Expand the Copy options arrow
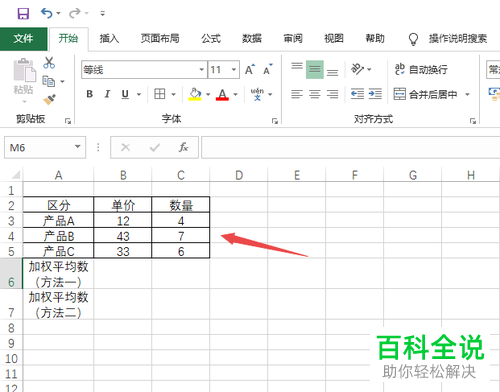This screenshot has height=392, width=500. click(62, 81)
